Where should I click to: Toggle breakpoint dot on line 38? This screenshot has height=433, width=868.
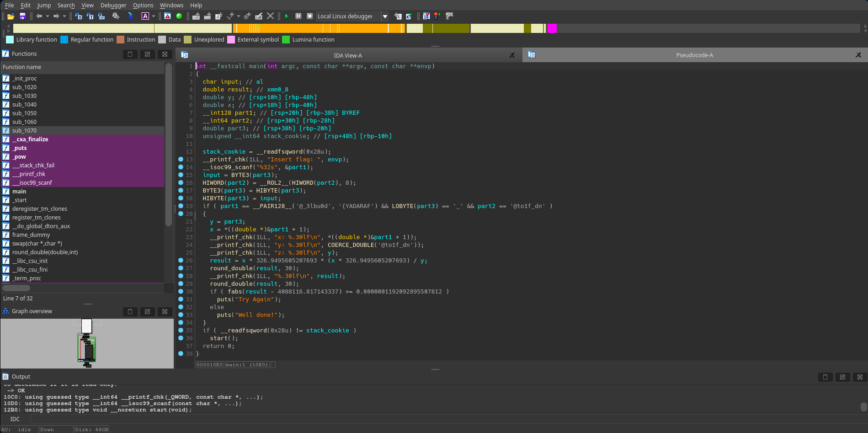[x=181, y=353]
